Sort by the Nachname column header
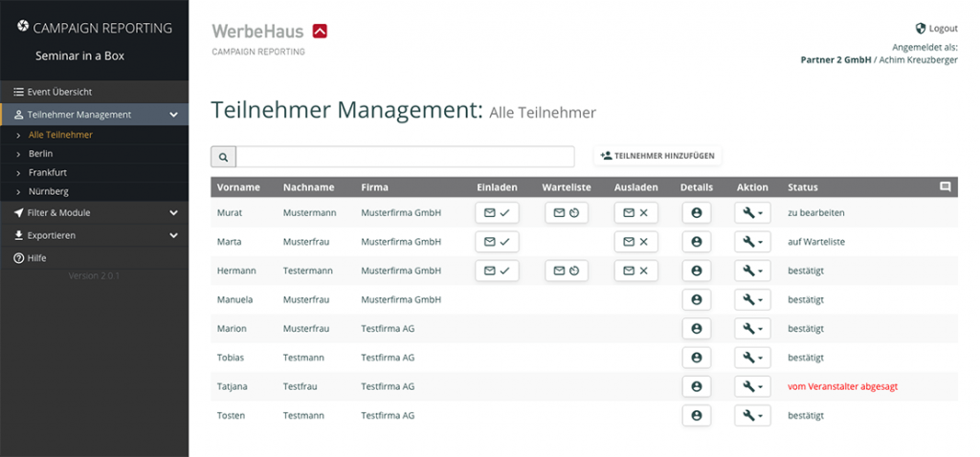The image size is (980, 457). tap(309, 187)
